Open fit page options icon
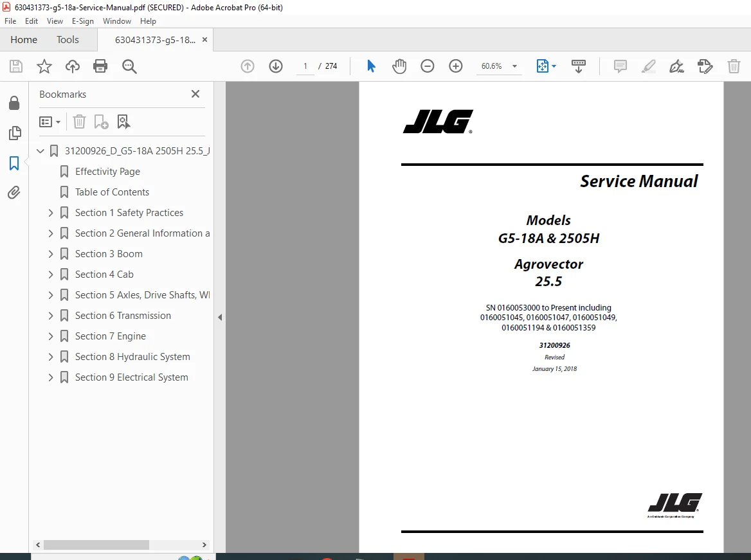The width and height of the screenshot is (751, 560). tap(546, 66)
